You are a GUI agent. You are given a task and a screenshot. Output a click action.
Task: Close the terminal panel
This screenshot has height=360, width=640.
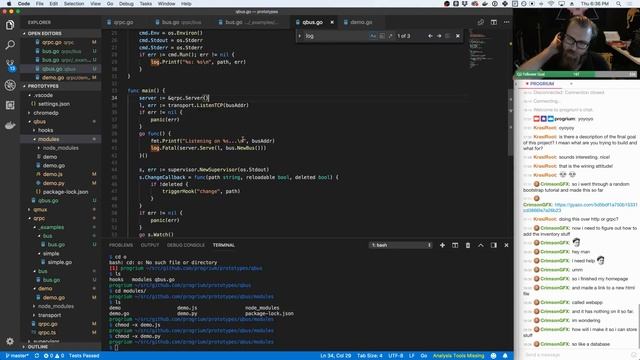(x=506, y=245)
